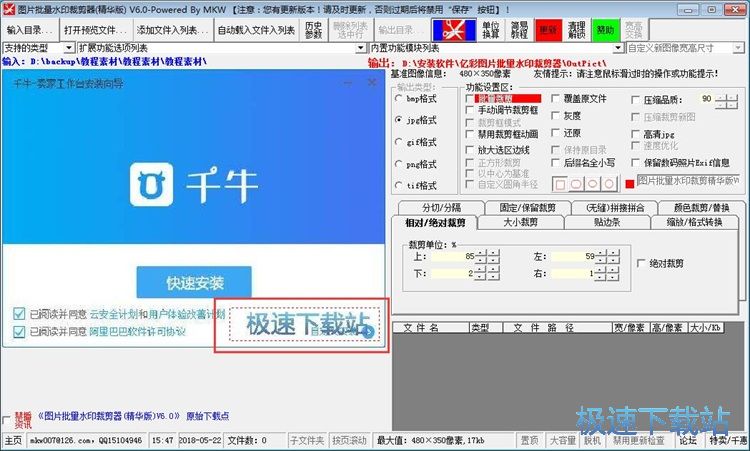The width and height of the screenshot is (750, 451).
Task: Click the 快速安装 quick install button
Action: pos(194,283)
